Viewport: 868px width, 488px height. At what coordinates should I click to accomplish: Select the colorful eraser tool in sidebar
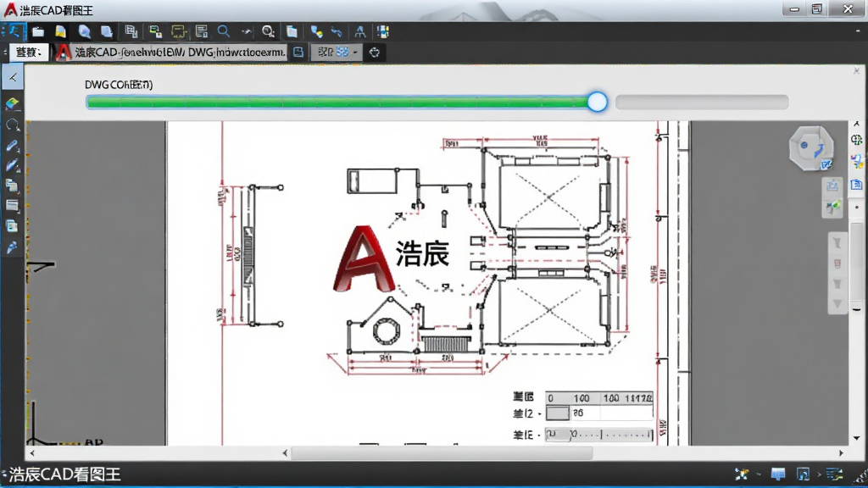click(12, 103)
